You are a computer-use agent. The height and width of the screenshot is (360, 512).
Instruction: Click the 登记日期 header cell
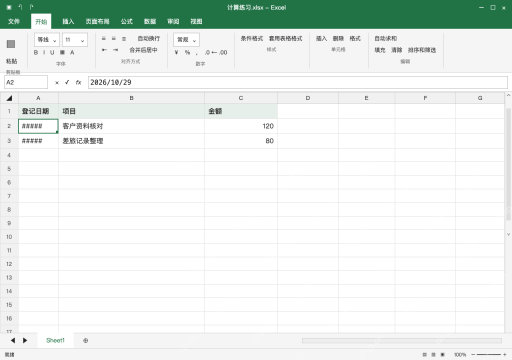coord(38,111)
